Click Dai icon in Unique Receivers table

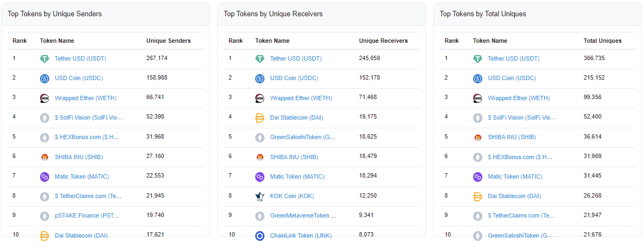point(260,118)
